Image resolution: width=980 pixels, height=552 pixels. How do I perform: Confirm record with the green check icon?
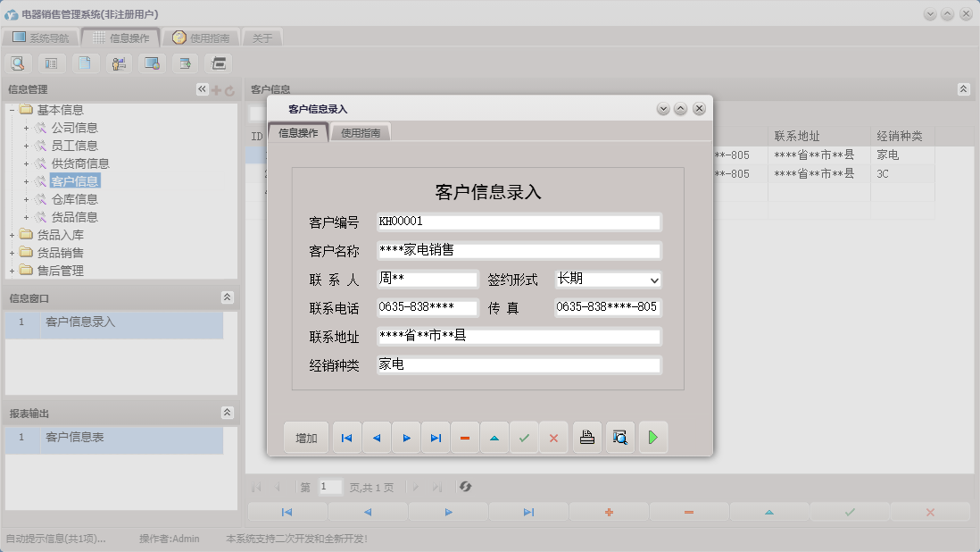524,438
